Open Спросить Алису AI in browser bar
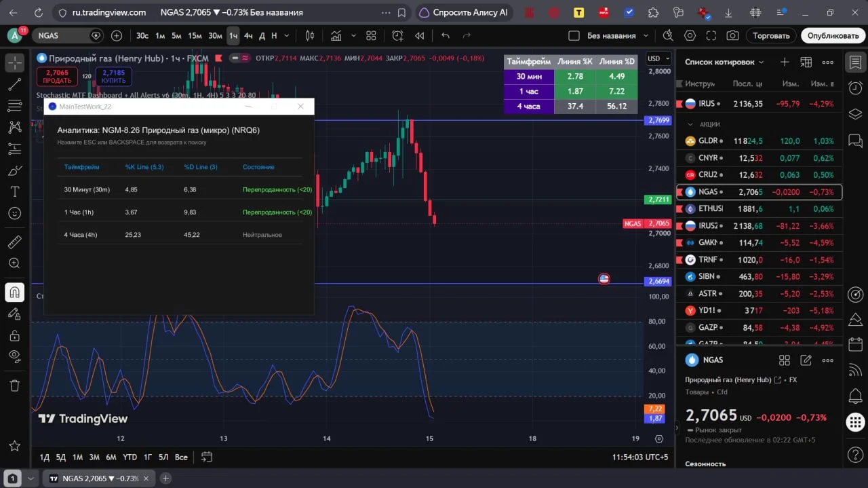Image resolution: width=868 pixels, height=488 pixels. pos(465,12)
